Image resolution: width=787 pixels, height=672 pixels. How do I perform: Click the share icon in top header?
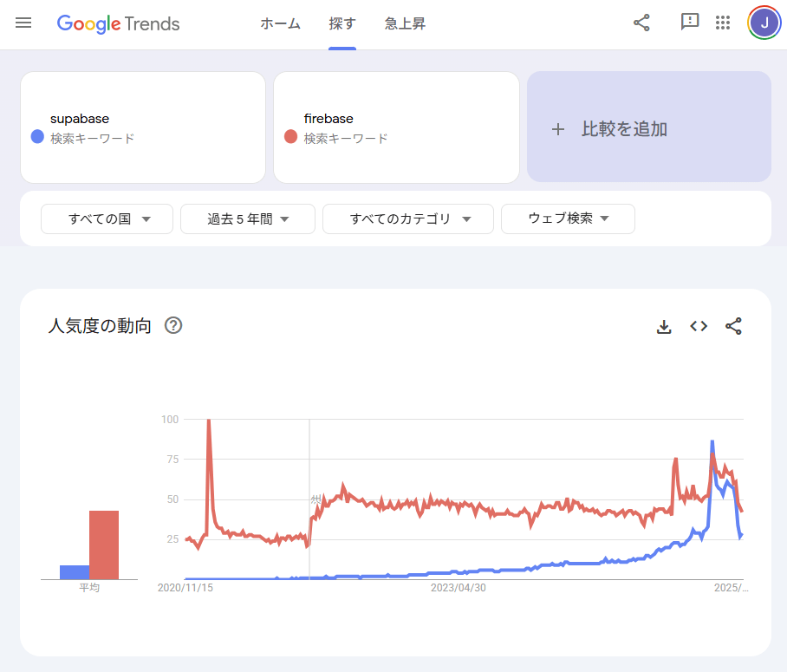641,23
